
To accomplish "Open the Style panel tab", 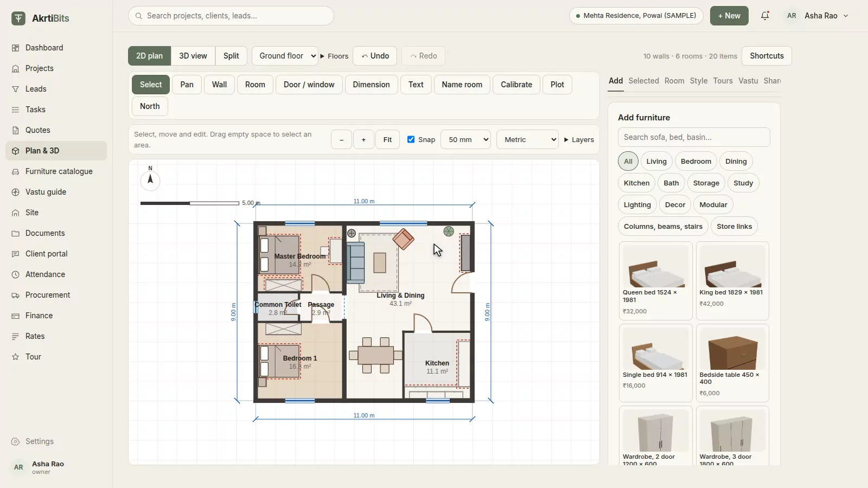I will (x=698, y=81).
